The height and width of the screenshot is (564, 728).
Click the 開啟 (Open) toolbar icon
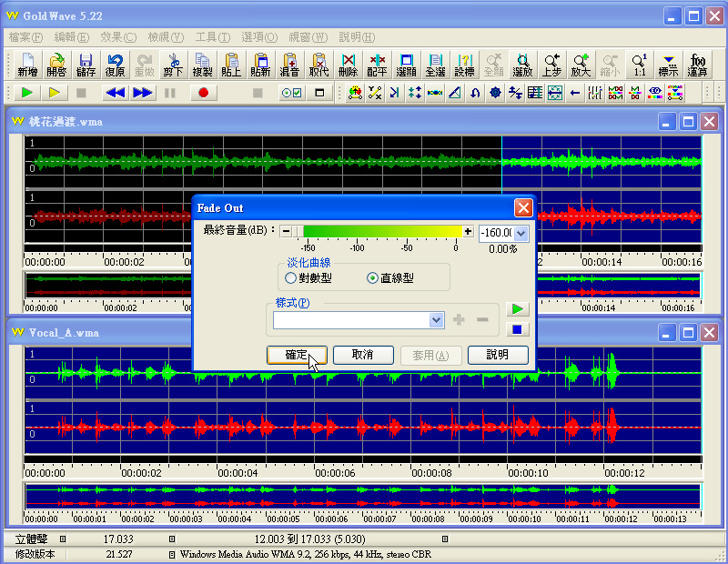(x=56, y=65)
